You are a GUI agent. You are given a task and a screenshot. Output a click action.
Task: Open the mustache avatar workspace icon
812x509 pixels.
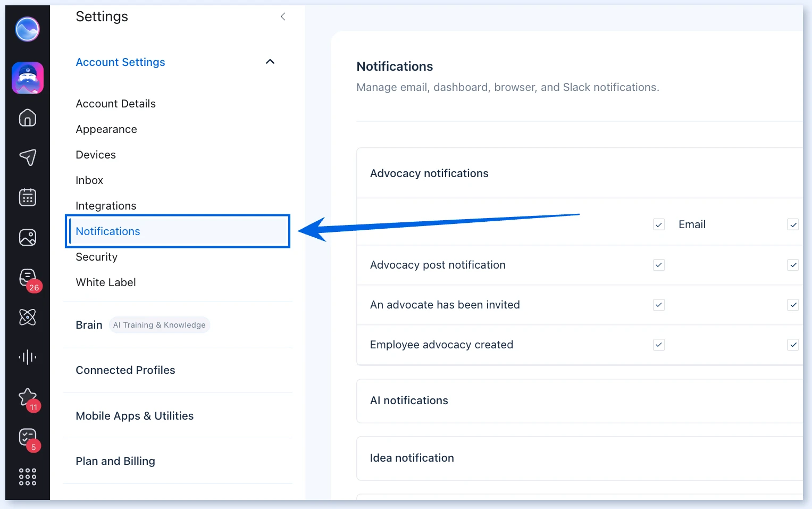28,78
